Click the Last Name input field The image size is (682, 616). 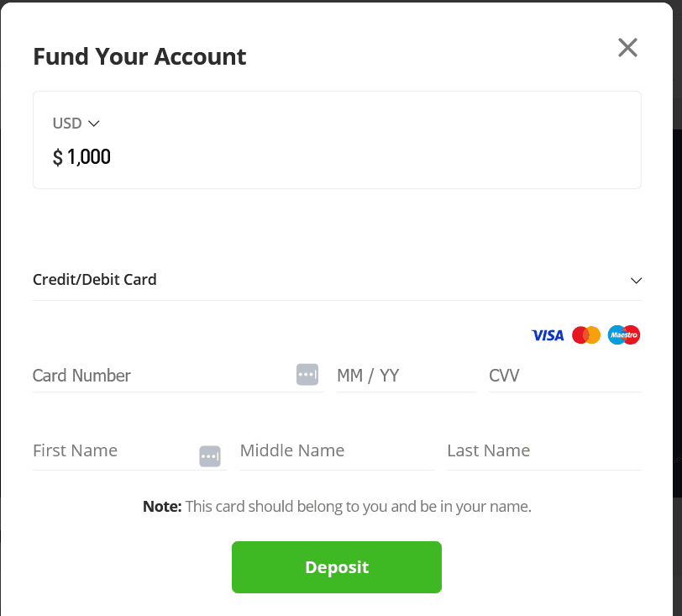543,451
